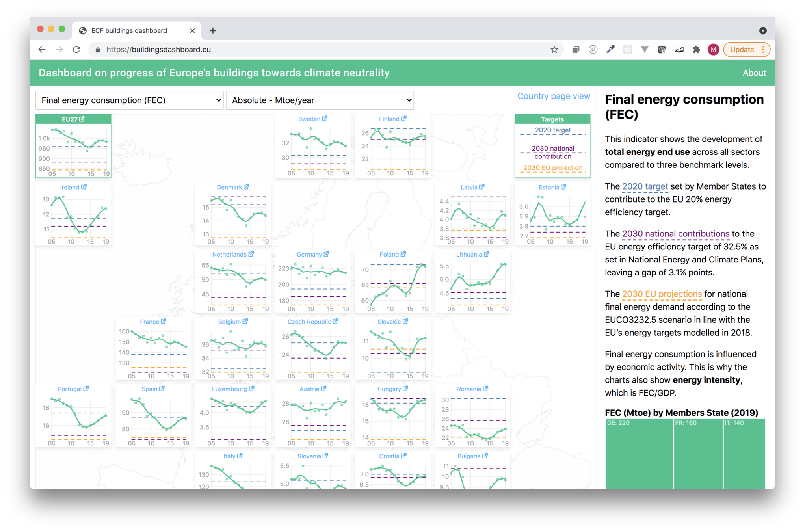Open the About menu item
The height and width of the screenshot is (532, 805).
point(754,73)
